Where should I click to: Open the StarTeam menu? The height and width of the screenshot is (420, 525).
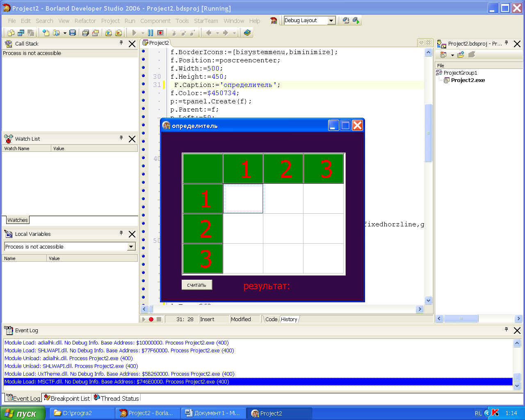pyautogui.click(x=206, y=21)
